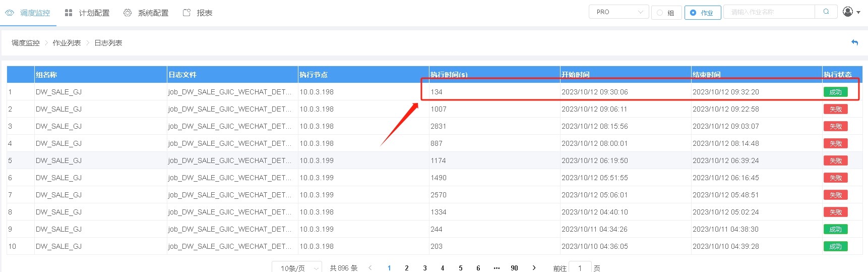Expand the user account menu caret

click(x=858, y=12)
